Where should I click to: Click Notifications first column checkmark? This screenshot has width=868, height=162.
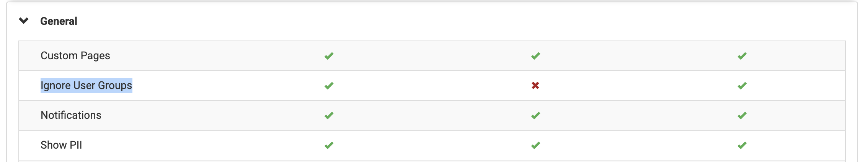pyautogui.click(x=329, y=115)
